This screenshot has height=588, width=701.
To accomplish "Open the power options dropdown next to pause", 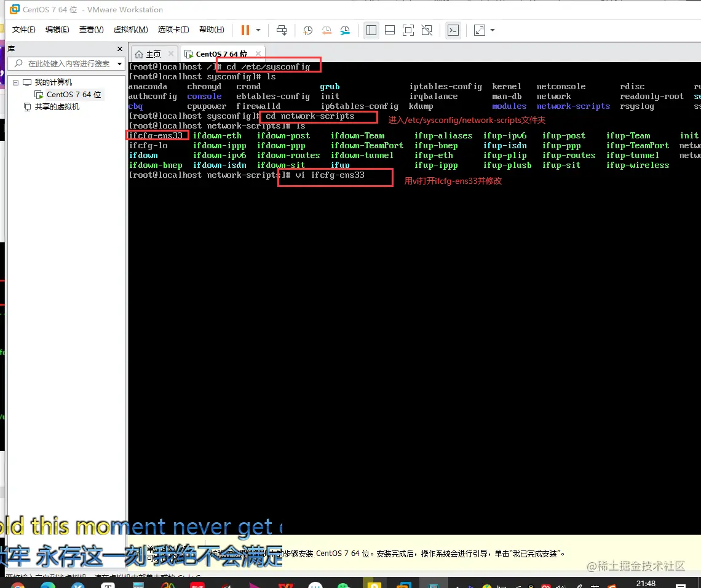I will pyautogui.click(x=258, y=30).
